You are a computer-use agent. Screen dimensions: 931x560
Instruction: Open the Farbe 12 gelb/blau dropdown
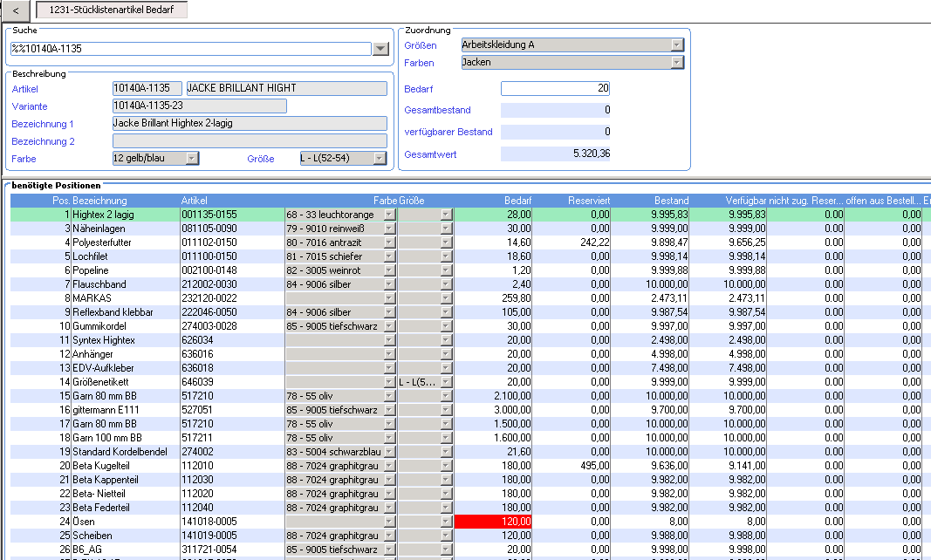tap(192, 159)
